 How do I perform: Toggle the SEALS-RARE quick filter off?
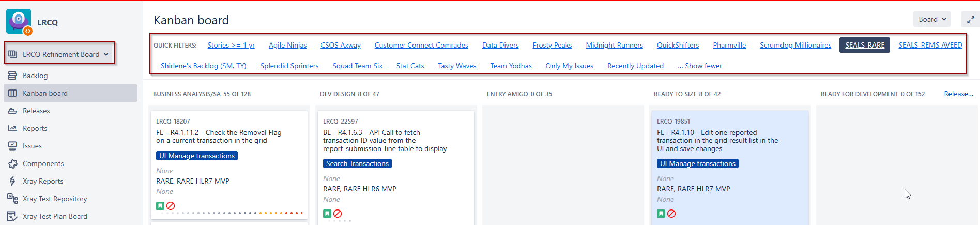(864, 45)
